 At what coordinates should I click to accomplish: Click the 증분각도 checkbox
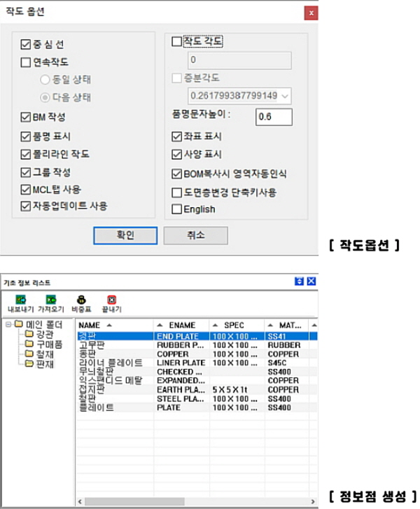(x=176, y=78)
